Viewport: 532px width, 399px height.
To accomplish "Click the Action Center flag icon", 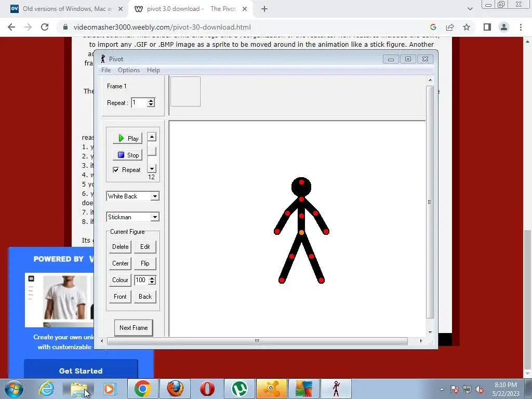I will (x=455, y=389).
